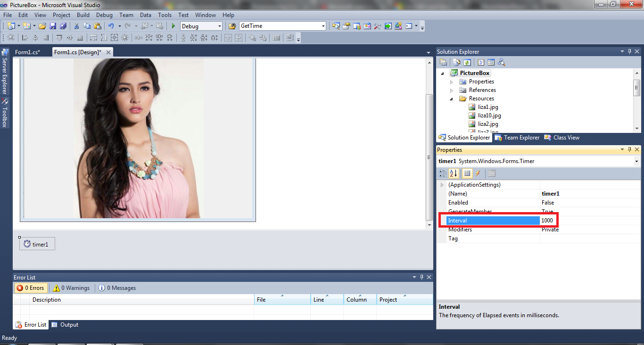Screen dimensions: 644x345
Task: Select the timer1 component on the form
Action: 37,244
